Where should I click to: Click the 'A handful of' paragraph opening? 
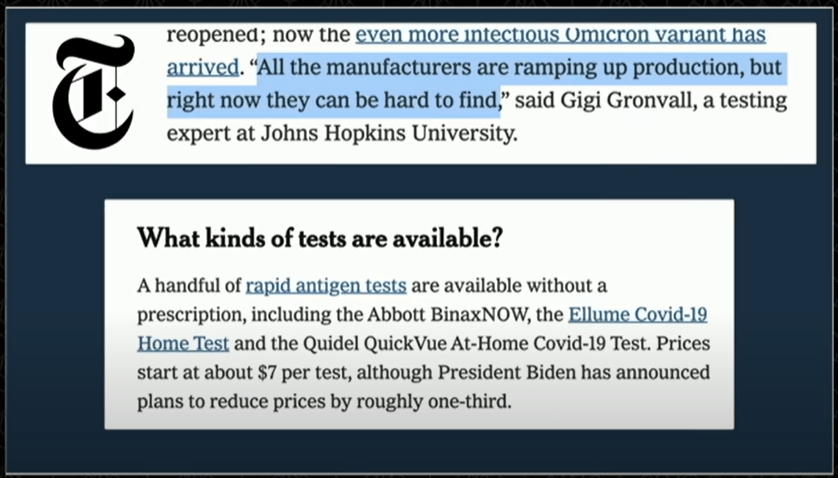[187, 285]
